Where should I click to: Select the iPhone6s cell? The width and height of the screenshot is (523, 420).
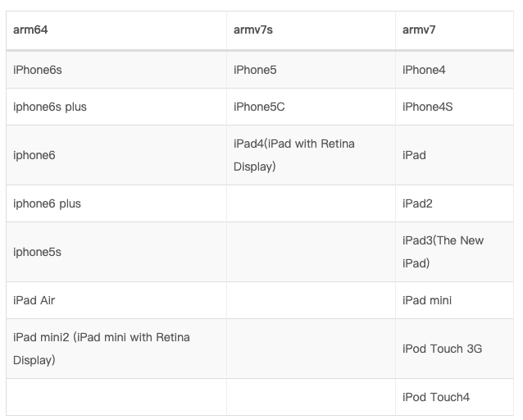click(x=116, y=70)
